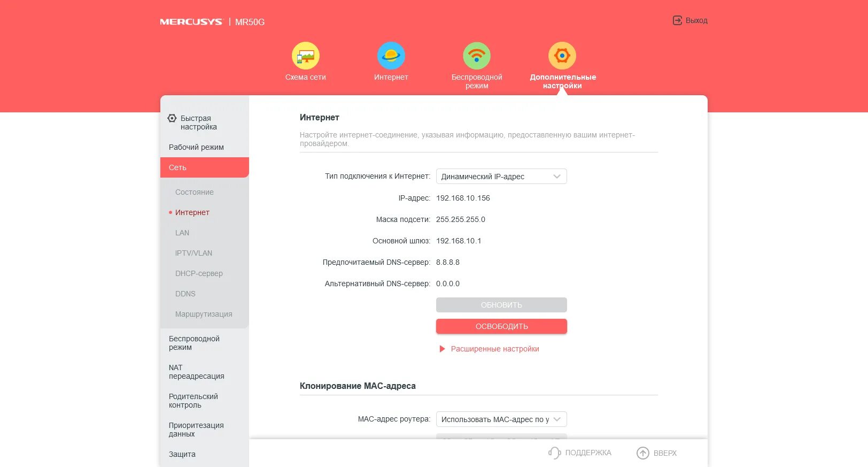Click the subnet mask value 255.255.255.0
Screen dimensions: 868x467
461,219
